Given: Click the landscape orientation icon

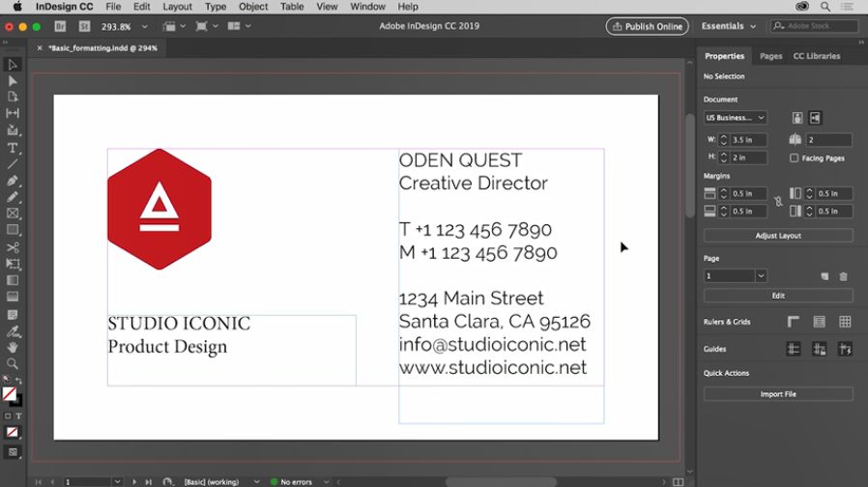Looking at the screenshot, I should (815, 118).
